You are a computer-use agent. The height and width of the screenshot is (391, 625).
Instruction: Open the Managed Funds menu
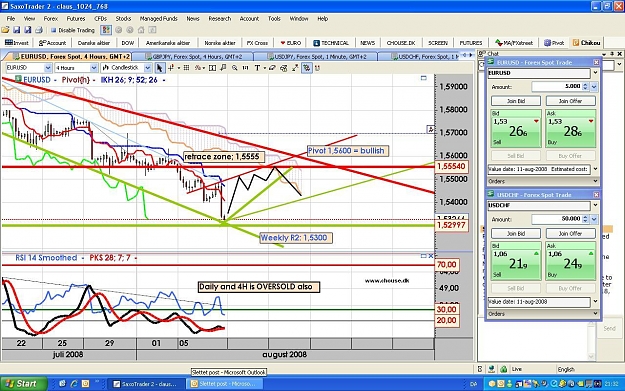pyautogui.click(x=158, y=19)
